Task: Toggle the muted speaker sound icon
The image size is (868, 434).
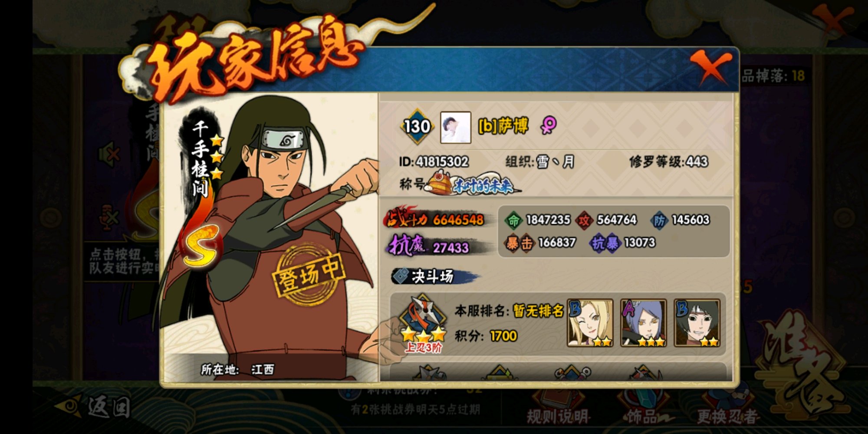Action: (x=109, y=155)
